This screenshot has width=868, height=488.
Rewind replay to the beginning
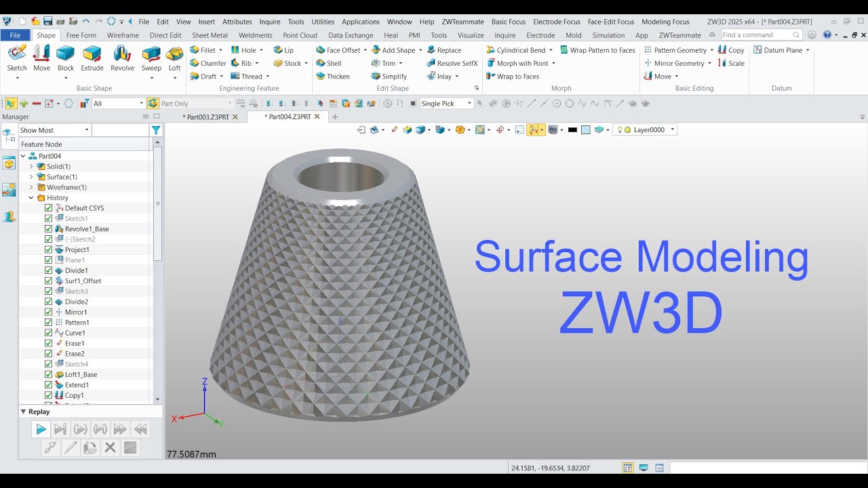[140, 429]
